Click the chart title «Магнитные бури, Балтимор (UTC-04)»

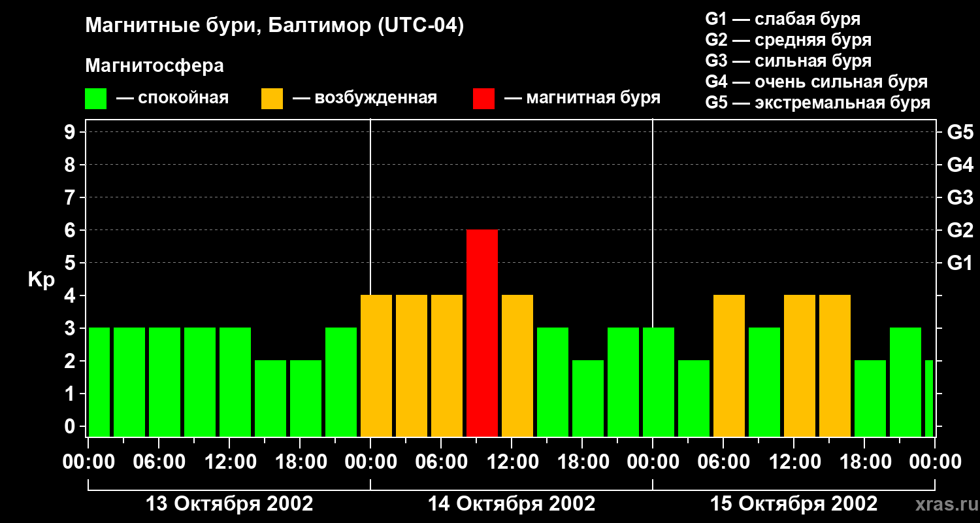coord(274,27)
